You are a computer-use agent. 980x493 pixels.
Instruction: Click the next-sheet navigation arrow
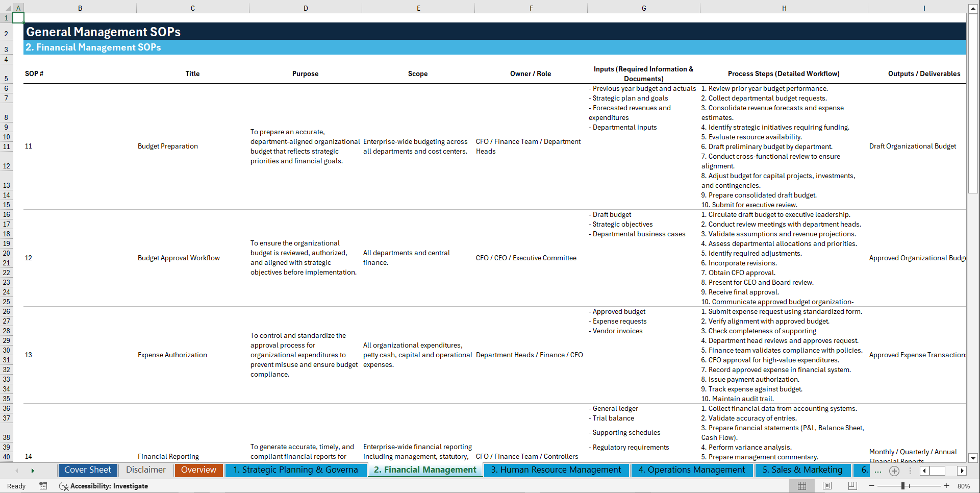pyautogui.click(x=33, y=471)
